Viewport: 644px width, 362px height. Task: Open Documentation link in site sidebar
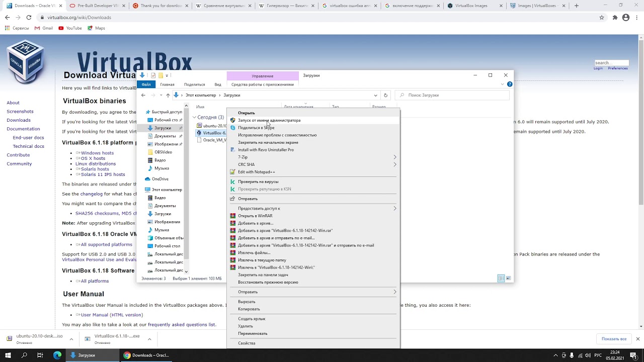23,129
